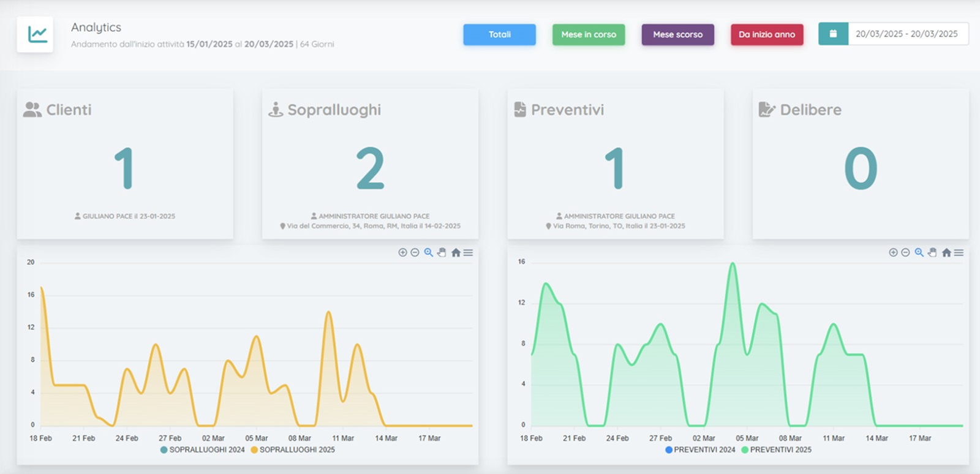Screen dimensions: 980x474
Task: Open the Sopralluoghi chart hamburger menu
Action: pyautogui.click(x=468, y=252)
